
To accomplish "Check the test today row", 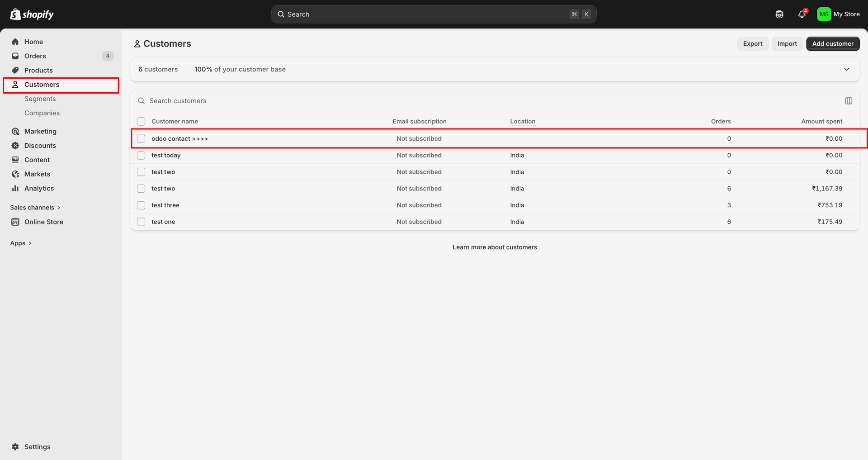I will click(141, 155).
